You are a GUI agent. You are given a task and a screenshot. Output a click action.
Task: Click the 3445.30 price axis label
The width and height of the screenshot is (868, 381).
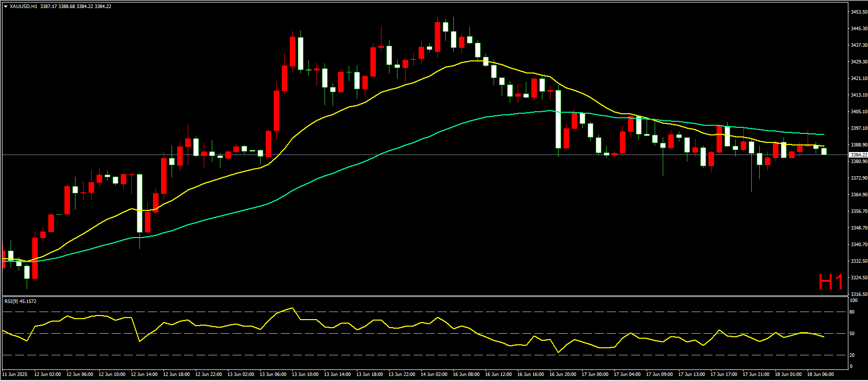click(x=858, y=28)
